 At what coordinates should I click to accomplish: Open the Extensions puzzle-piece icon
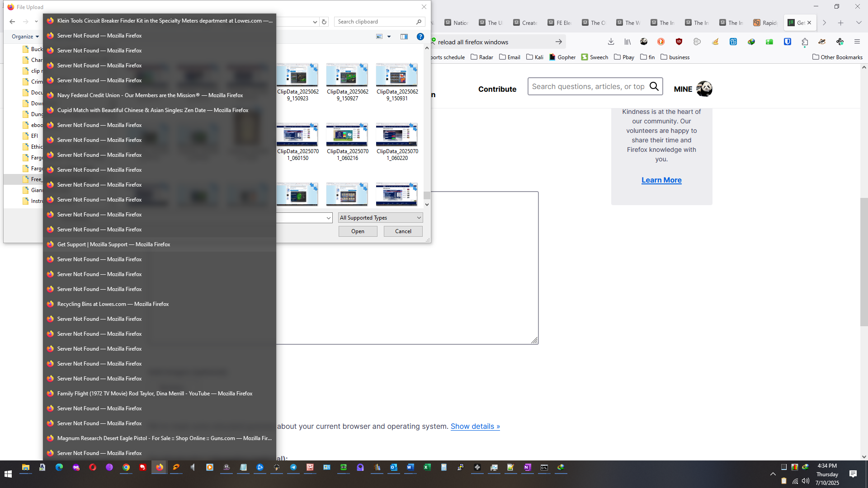pyautogui.click(x=805, y=42)
